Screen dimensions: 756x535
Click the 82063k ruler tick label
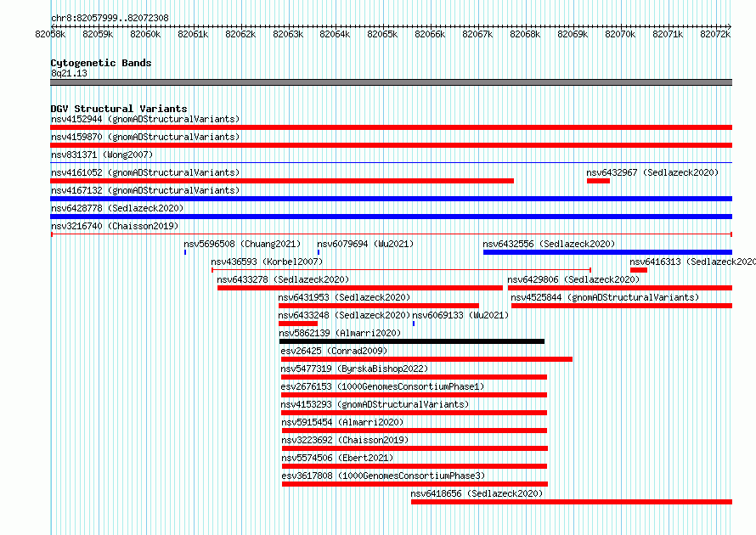pos(288,34)
